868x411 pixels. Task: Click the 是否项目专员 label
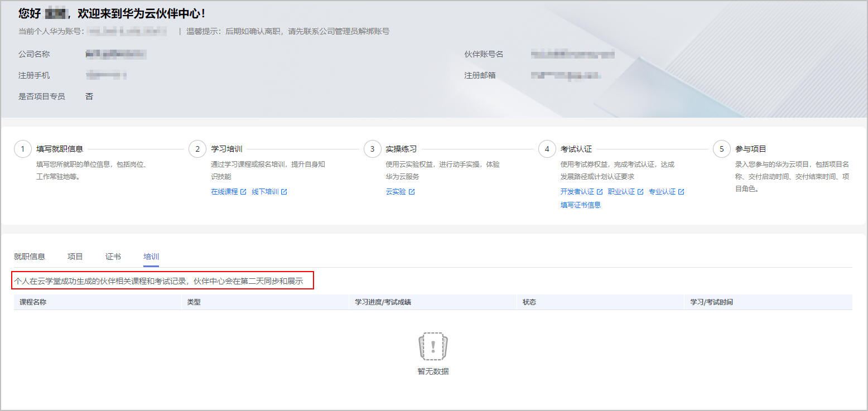pos(42,96)
